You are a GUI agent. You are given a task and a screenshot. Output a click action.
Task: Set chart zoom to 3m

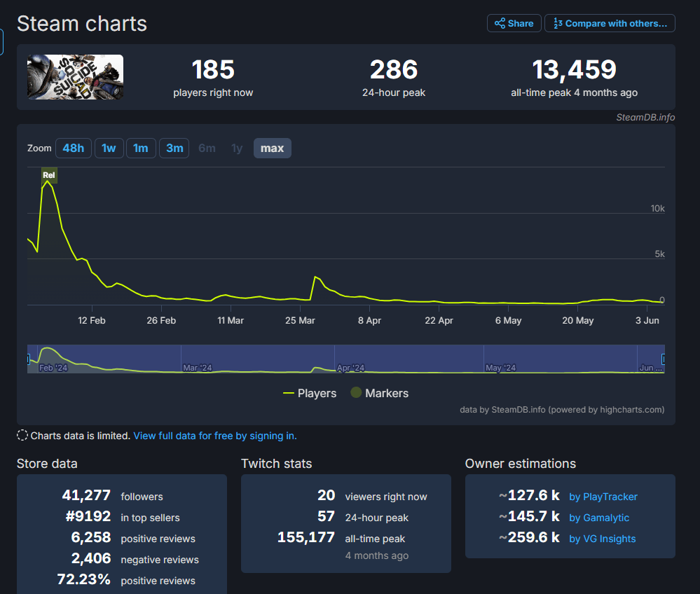(174, 148)
